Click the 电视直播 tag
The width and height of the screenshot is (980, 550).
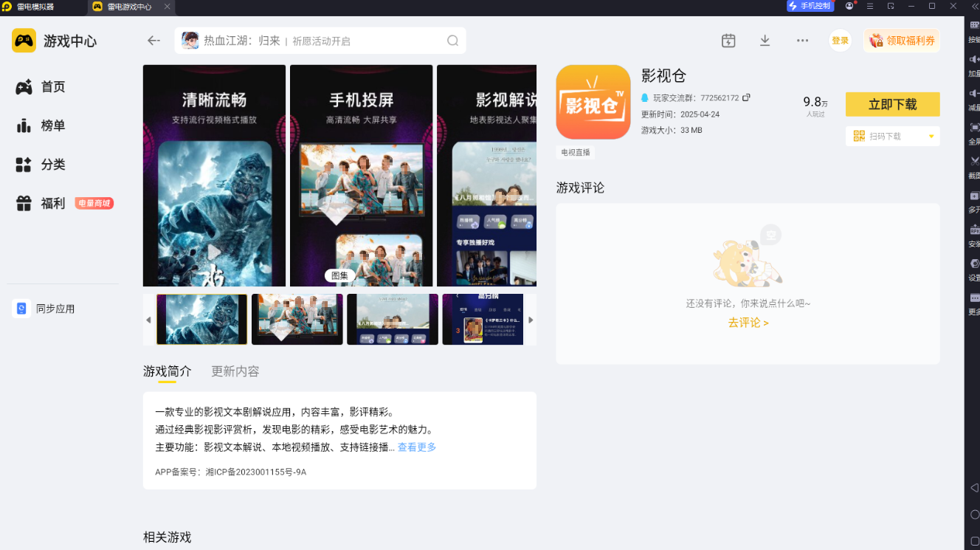tap(576, 153)
